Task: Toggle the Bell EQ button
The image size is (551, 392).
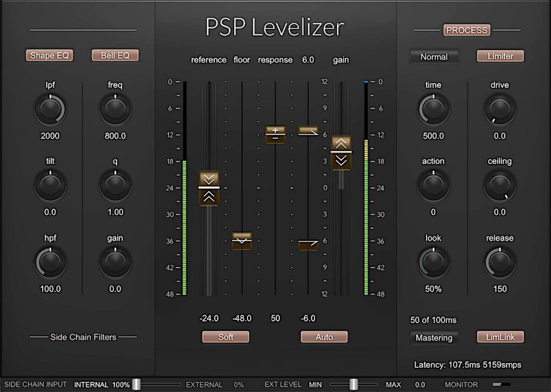Action: [115, 55]
